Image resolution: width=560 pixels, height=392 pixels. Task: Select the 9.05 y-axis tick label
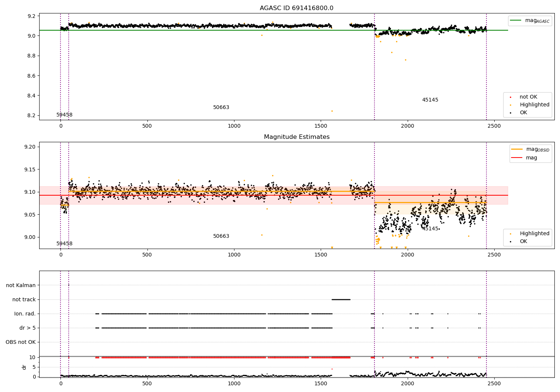pyautogui.click(x=30, y=215)
